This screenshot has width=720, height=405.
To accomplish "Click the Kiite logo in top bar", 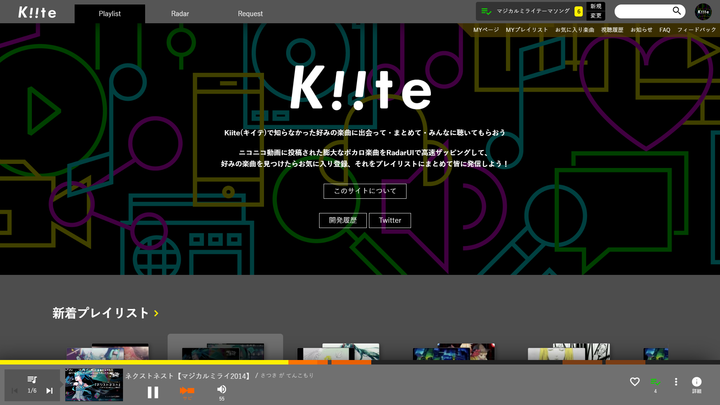I will point(35,13).
